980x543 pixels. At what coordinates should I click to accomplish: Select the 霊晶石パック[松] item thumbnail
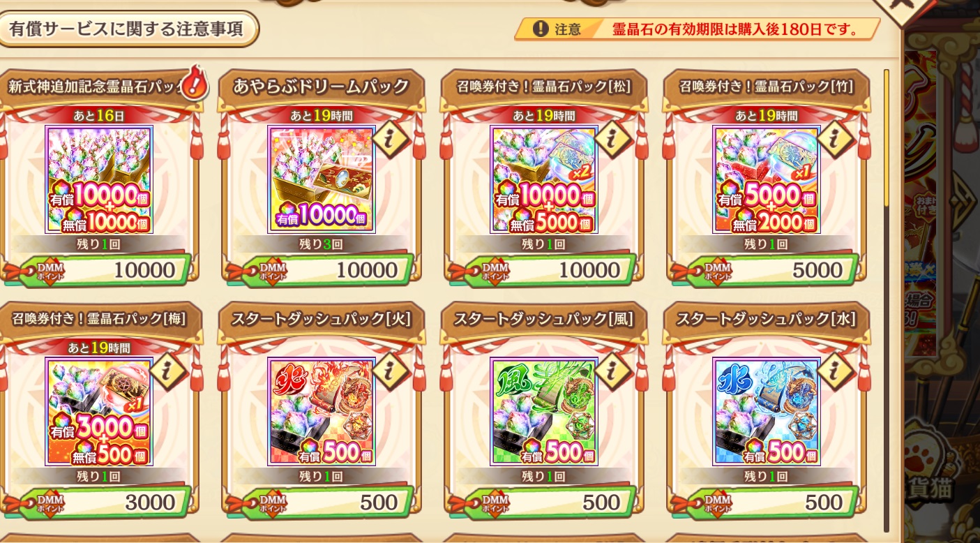click(544, 179)
